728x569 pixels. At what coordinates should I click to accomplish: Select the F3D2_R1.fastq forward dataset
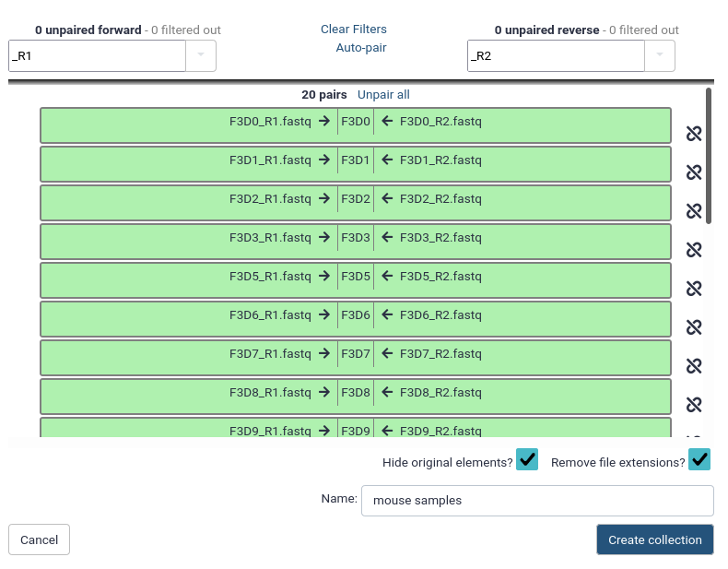tap(270, 199)
